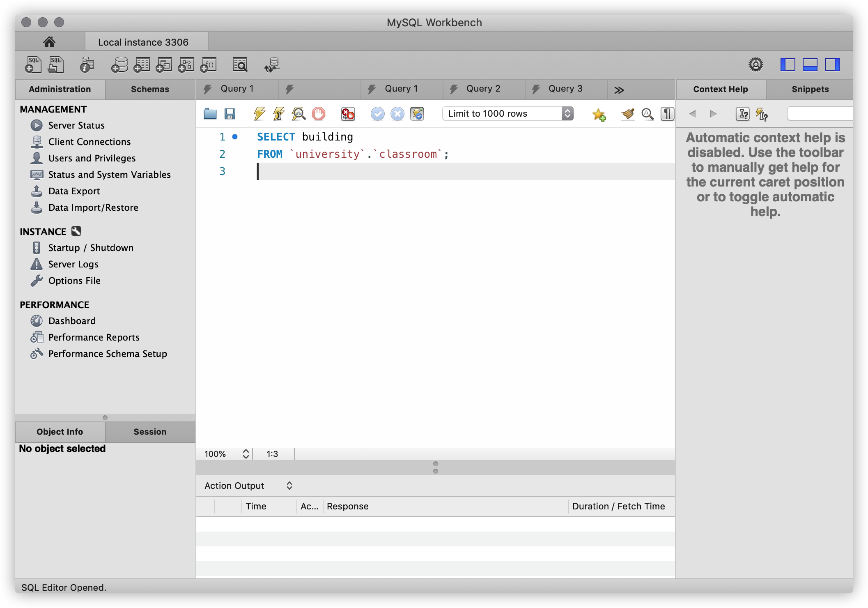
Task: Toggle the right sidebar panel
Action: click(832, 64)
